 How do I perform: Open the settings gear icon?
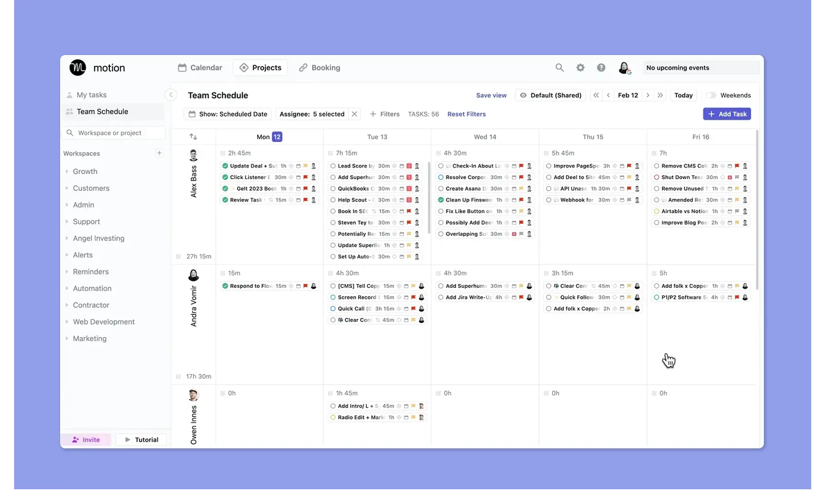(x=580, y=67)
